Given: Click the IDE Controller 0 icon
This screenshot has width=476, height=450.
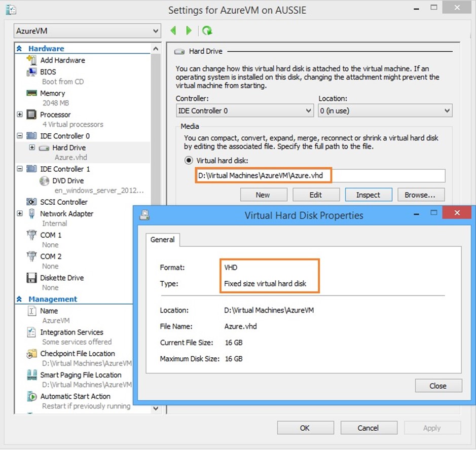Looking at the screenshot, I should coord(31,136).
